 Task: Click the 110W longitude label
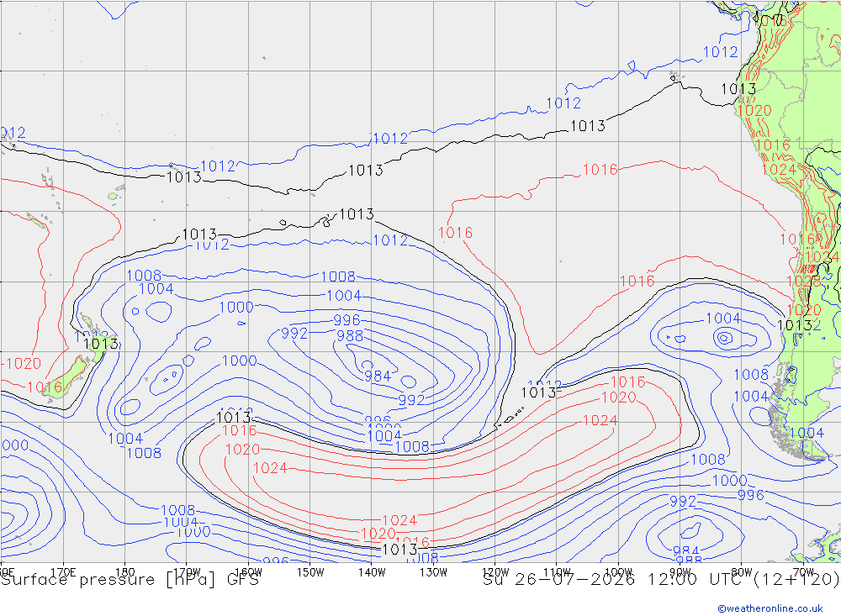tap(558, 572)
